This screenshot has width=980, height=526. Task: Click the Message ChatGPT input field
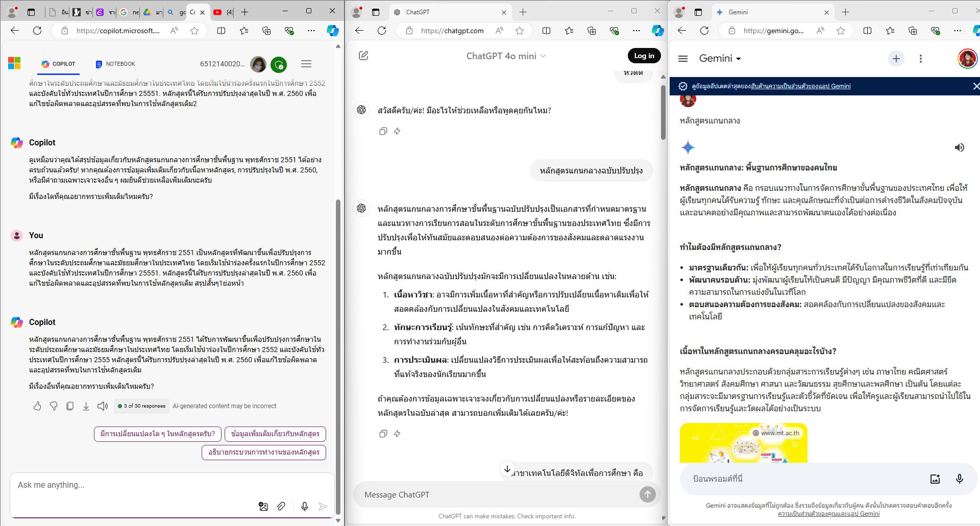(495, 494)
